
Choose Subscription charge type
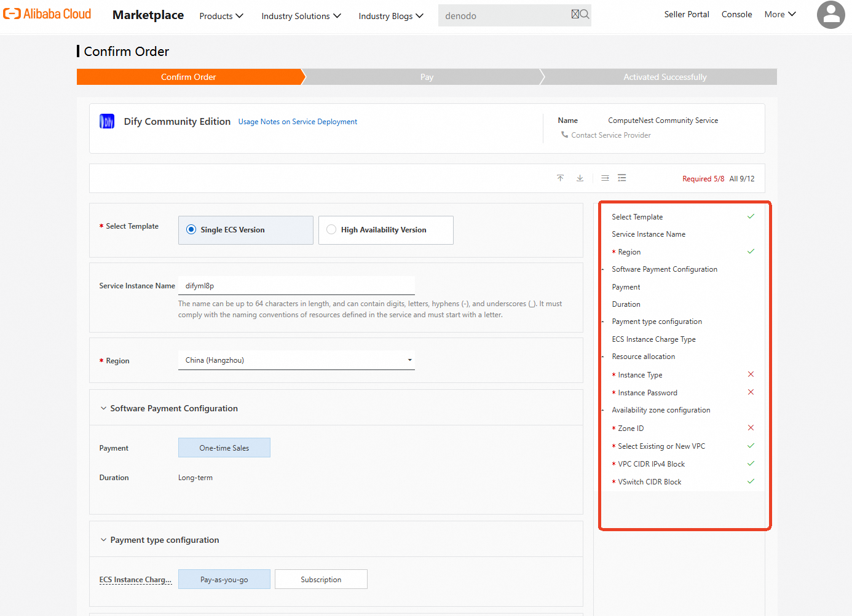click(x=321, y=579)
